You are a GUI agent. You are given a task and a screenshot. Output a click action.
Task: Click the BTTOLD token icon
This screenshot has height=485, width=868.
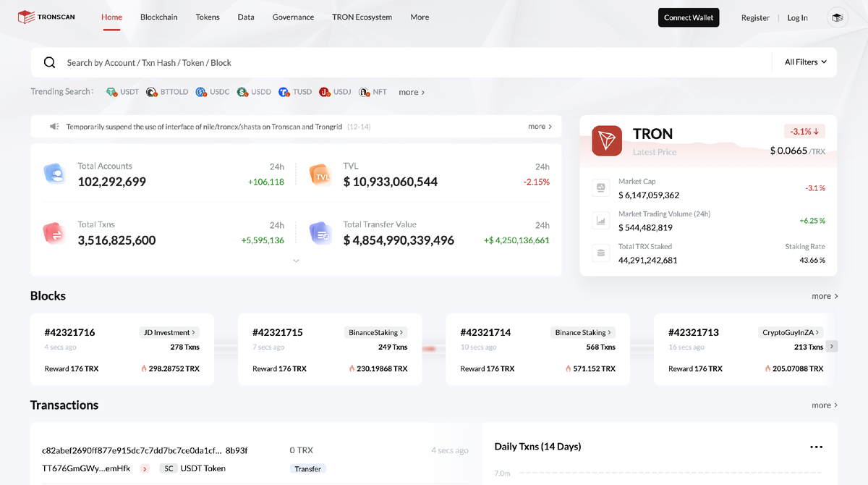click(x=152, y=92)
